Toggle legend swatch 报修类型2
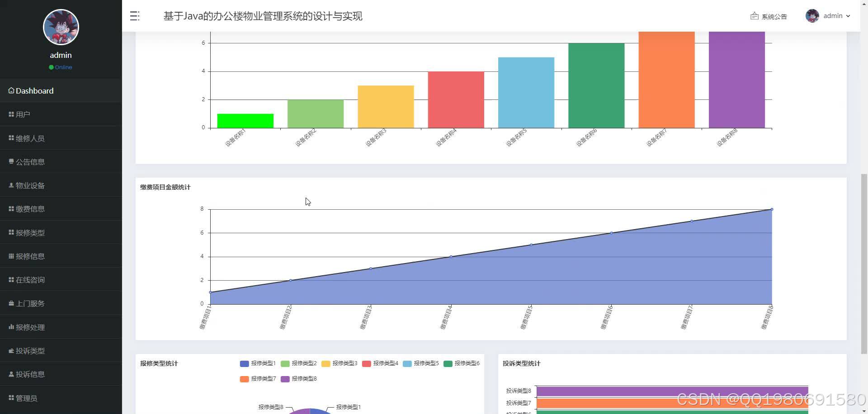Viewport: 868px width, 414px height. click(x=285, y=363)
